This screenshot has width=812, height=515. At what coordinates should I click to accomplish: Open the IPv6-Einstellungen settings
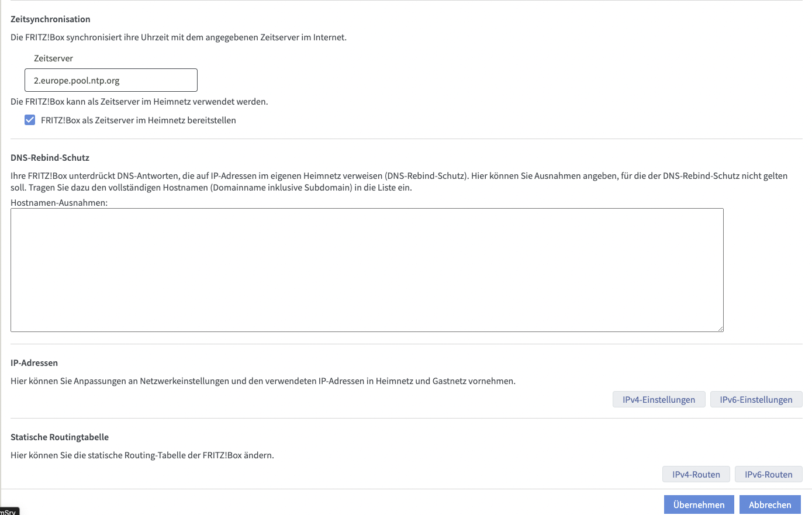pos(756,399)
